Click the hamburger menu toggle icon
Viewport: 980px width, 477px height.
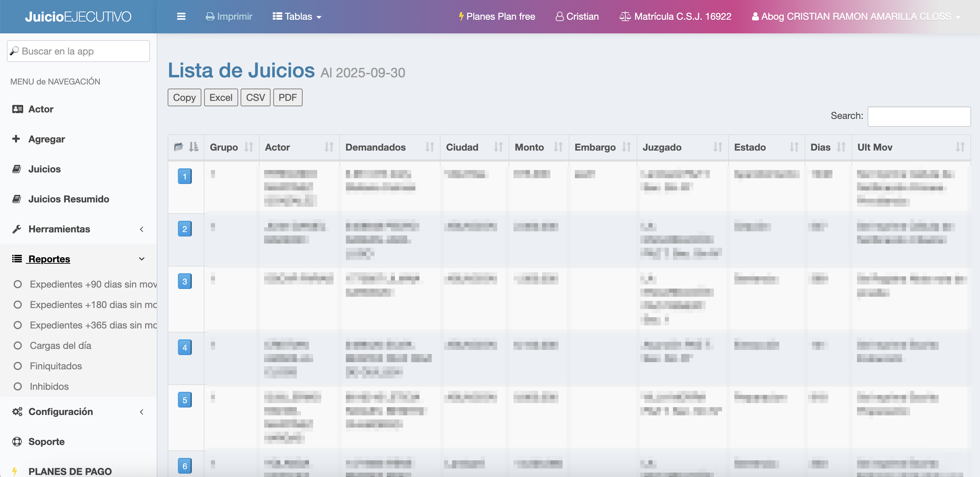tap(181, 16)
